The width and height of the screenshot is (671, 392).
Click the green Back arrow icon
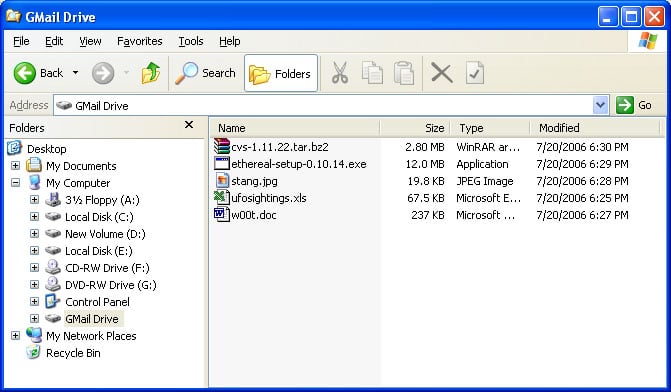[24, 73]
